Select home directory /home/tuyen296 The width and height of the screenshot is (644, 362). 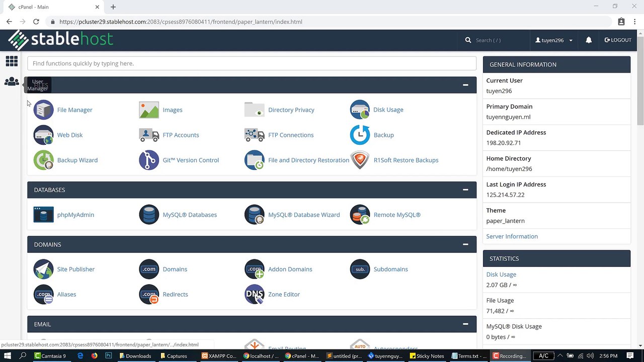pos(509,169)
